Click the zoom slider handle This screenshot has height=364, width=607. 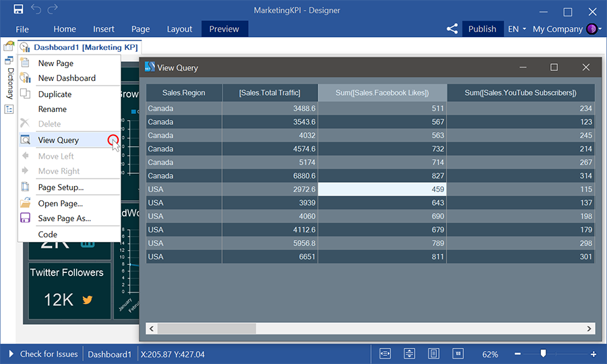point(543,353)
